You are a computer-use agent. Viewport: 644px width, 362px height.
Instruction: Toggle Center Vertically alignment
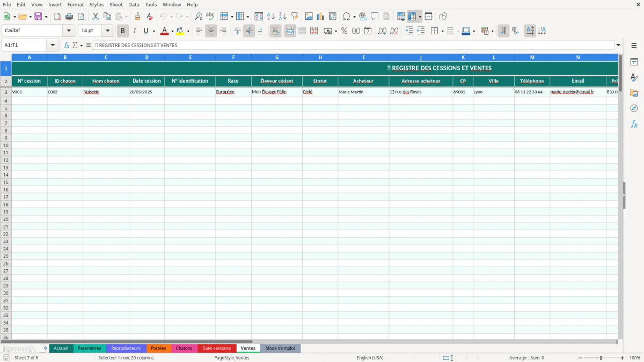(x=249, y=31)
